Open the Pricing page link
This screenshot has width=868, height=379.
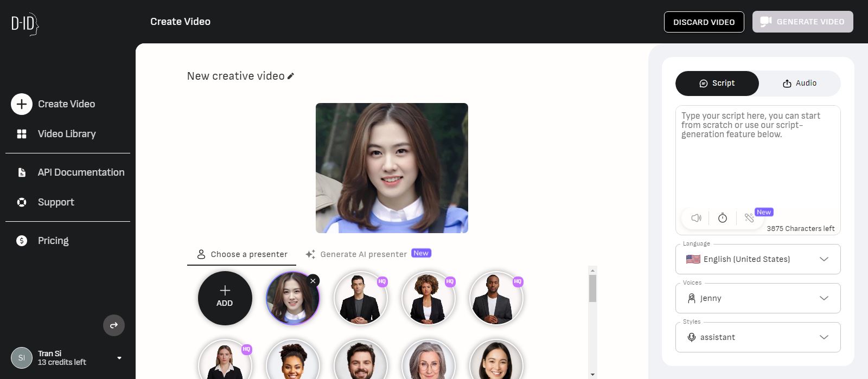pyautogui.click(x=53, y=241)
